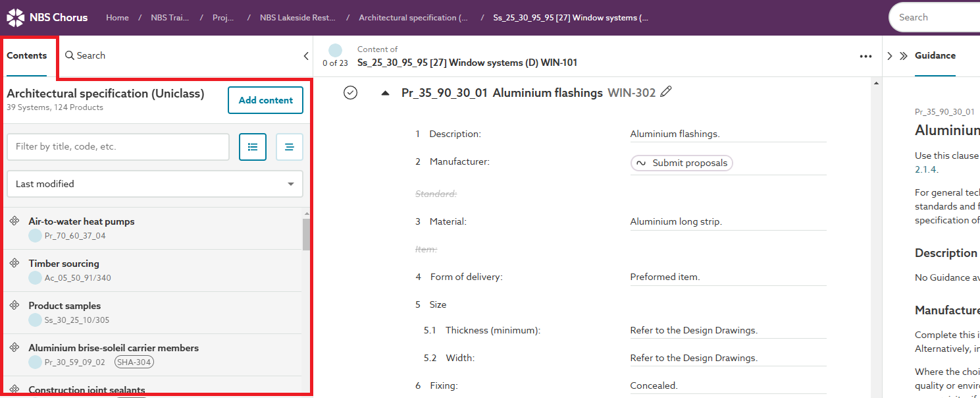980x398 pixels.
Task: Edit Material value Aluminium long strip
Action: [x=728, y=221]
